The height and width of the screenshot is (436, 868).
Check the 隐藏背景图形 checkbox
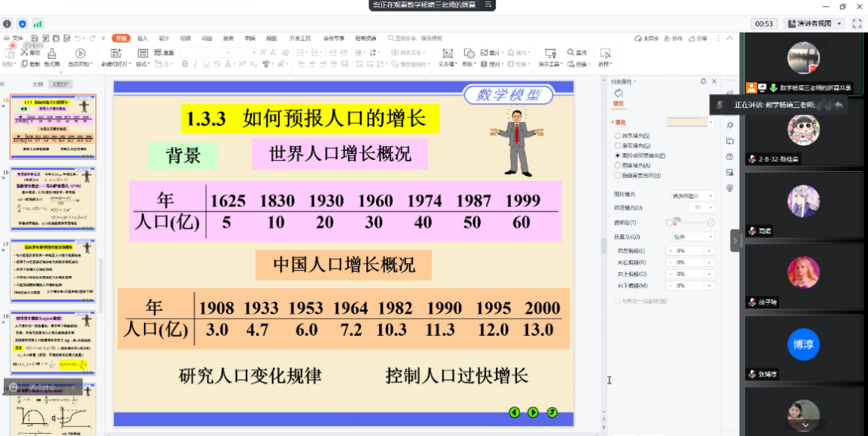coord(616,175)
